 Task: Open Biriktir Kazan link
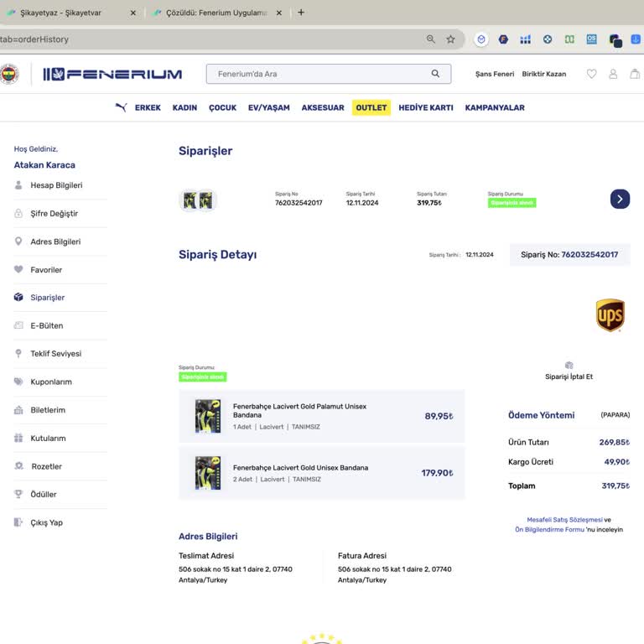[543, 74]
